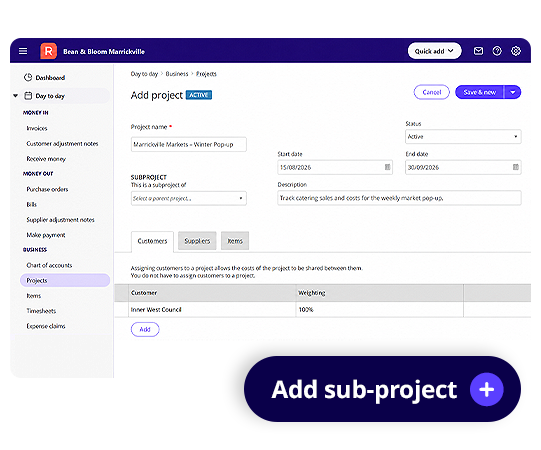Image resolution: width=541 pixels, height=450 pixels.
Task: Open the help question mark icon
Action: (497, 51)
